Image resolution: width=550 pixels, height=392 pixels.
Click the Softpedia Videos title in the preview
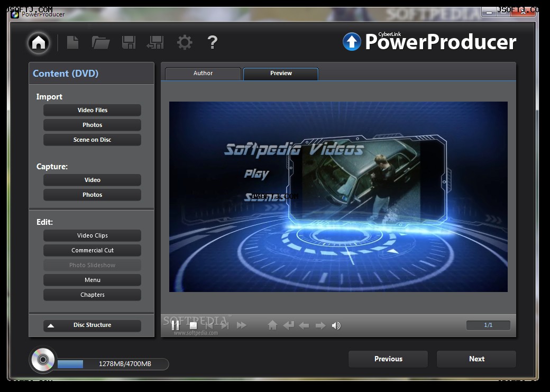[x=294, y=149]
